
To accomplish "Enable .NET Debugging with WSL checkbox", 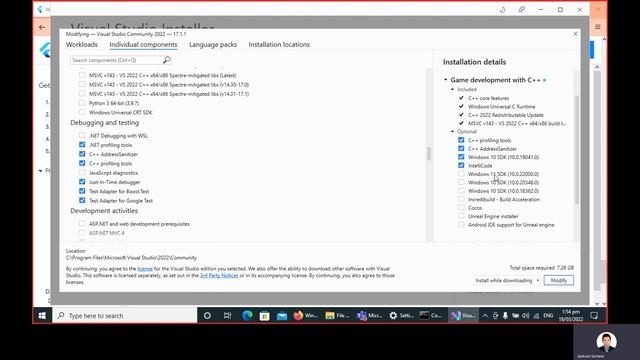I will [x=82, y=136].
